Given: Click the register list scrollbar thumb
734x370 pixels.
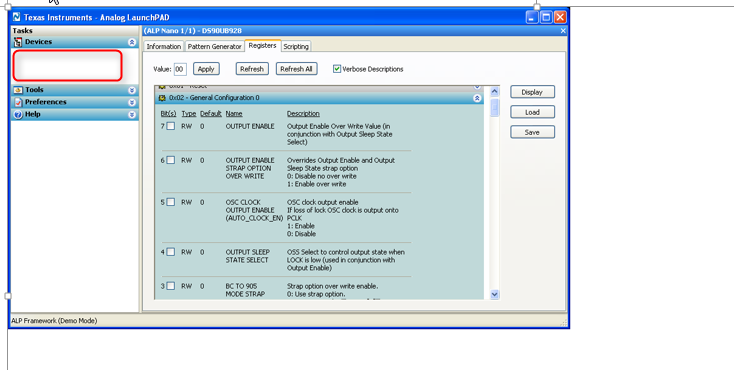Looking at the screenshot, I should (495, 107).
